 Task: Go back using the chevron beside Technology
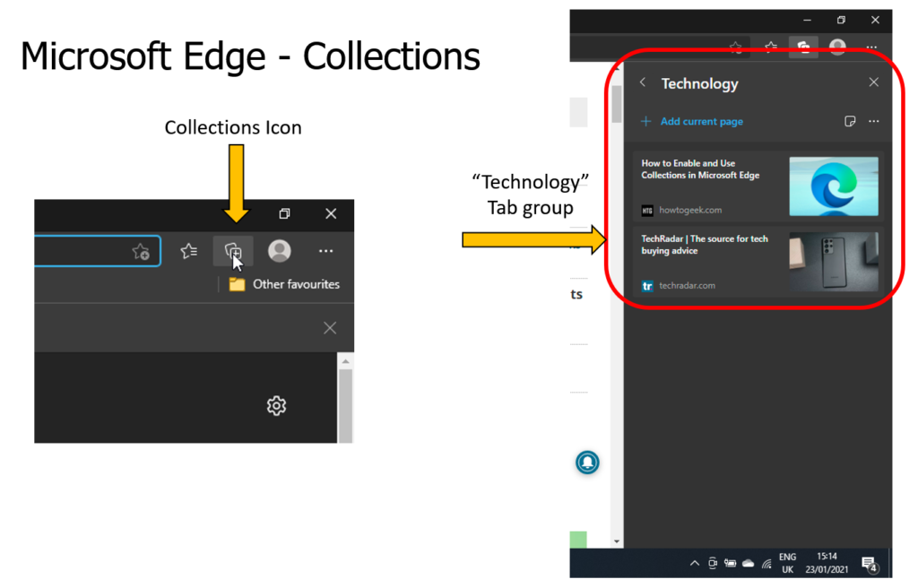click(x=643, y=82)
